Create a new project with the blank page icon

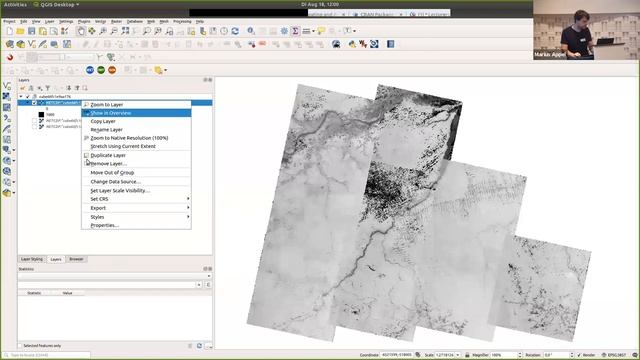click(x=10, y=31)
